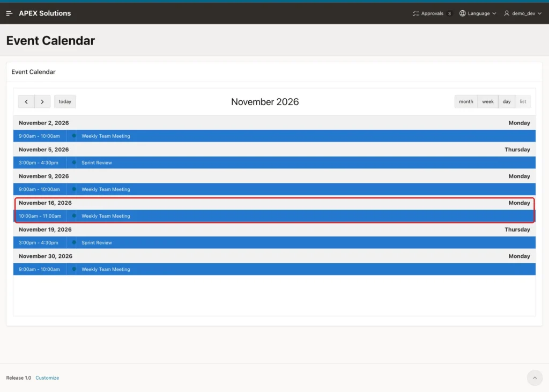Click the 10:00am - 11:00am time label
549x392 pixels.
[x=40, y=216]
